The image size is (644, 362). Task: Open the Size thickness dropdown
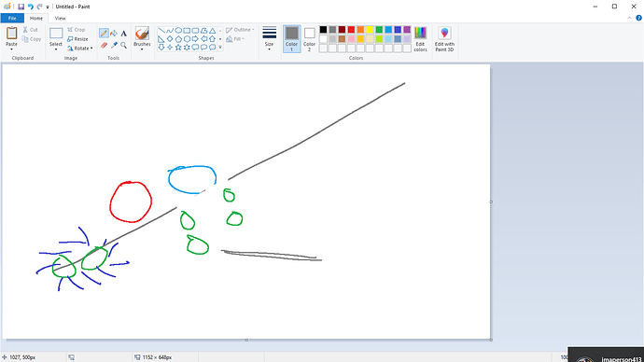pos(269,39)
